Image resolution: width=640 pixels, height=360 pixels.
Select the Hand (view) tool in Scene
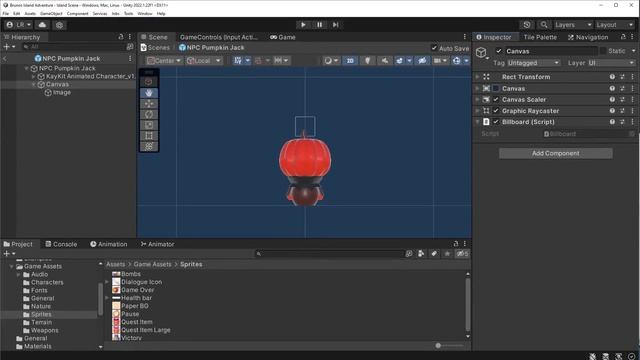(x=149, y=93)
